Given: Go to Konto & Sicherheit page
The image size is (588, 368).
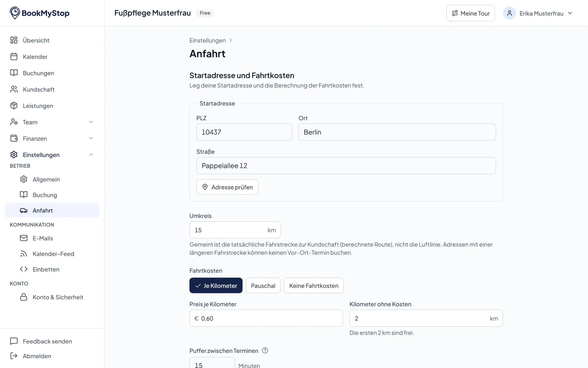Looking at the screenshot, I should pyautogui.click(x=52, y=297).
